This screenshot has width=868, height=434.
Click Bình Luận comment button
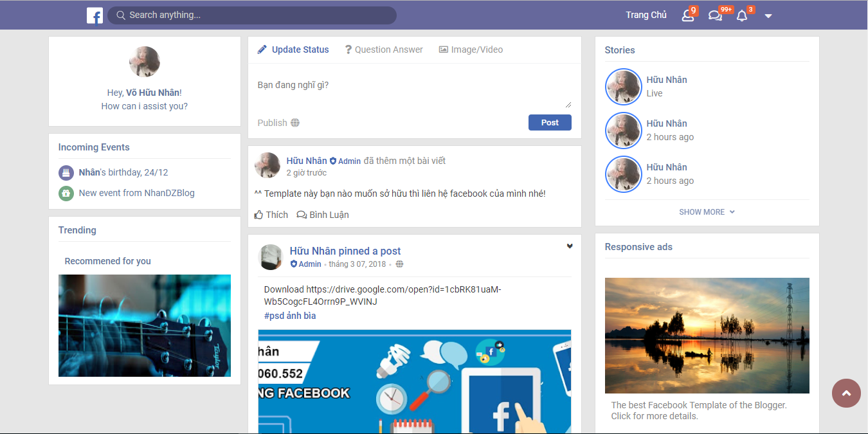tap(323, 215)
